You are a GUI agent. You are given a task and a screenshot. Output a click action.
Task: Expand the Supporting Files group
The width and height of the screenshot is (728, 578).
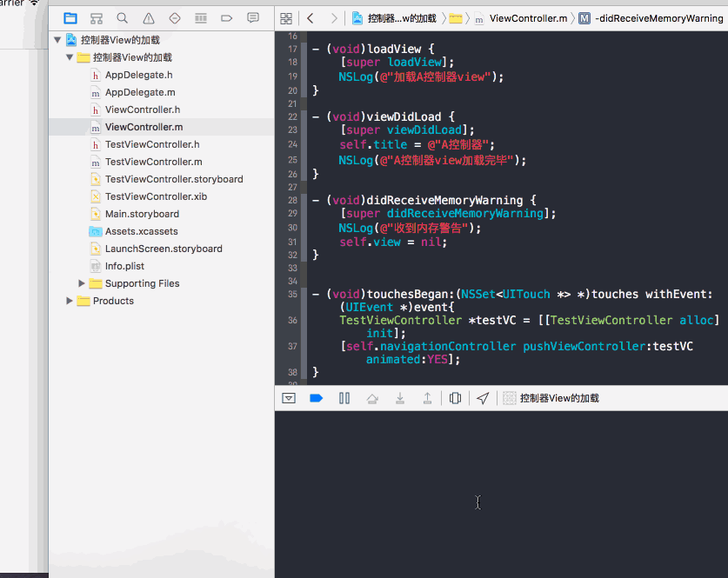tap(82, 283)
